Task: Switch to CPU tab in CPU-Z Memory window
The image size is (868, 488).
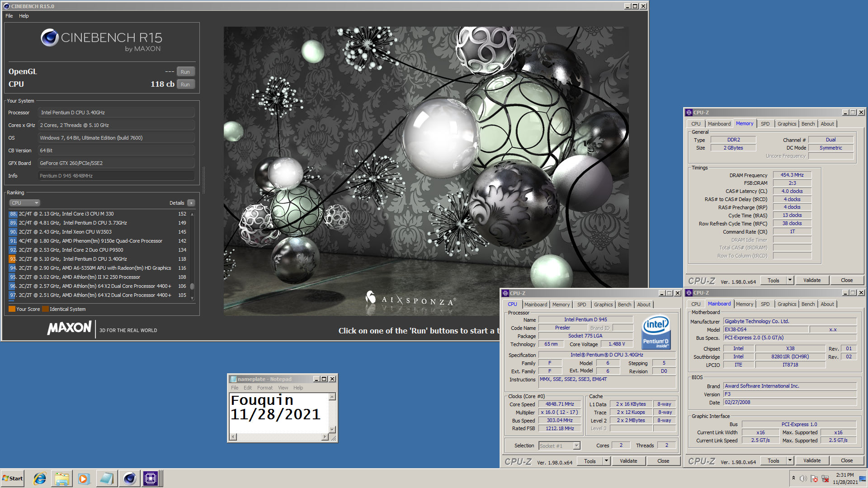Action: click(x=696, y=124)
